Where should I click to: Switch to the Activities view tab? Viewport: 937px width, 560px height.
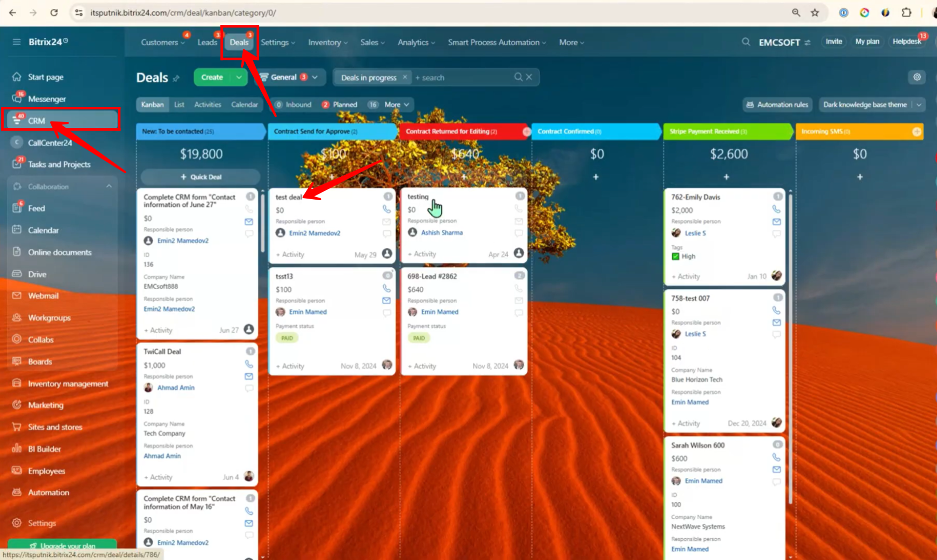pos(207,105)
